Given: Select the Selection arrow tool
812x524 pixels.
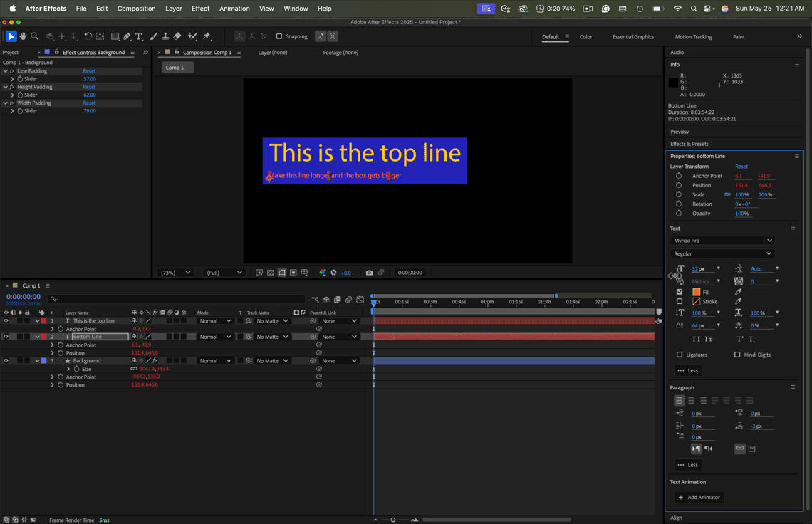Looking at the screenshot, I should click(x=11, y=36).
